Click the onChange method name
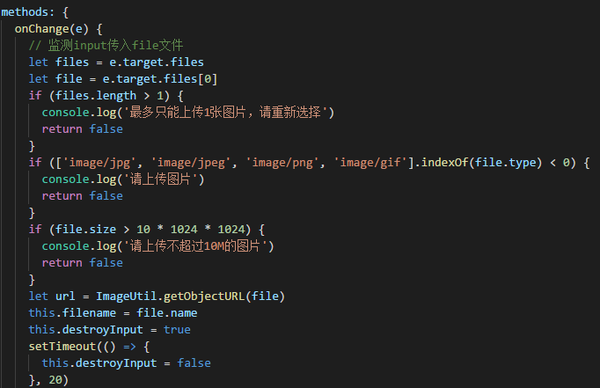 pos(42,29)
